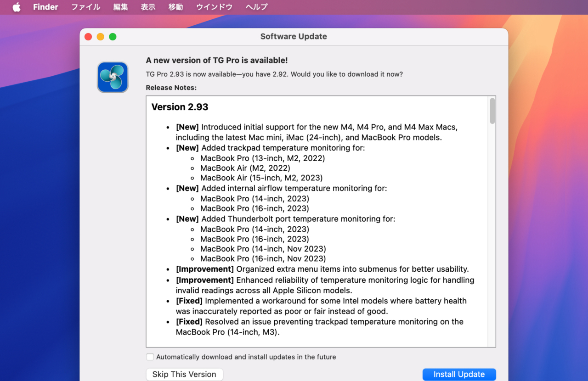588x381 pixels.
Task: Open the 編集 menu
Action: pos(120,7)
